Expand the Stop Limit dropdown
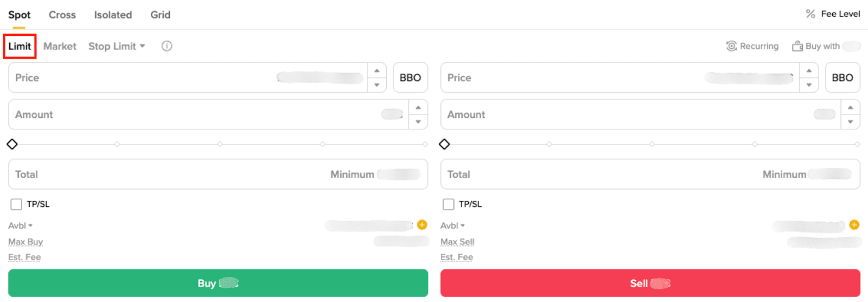The width and height of the screenshot is (868, 302). [x=142, y=46]
